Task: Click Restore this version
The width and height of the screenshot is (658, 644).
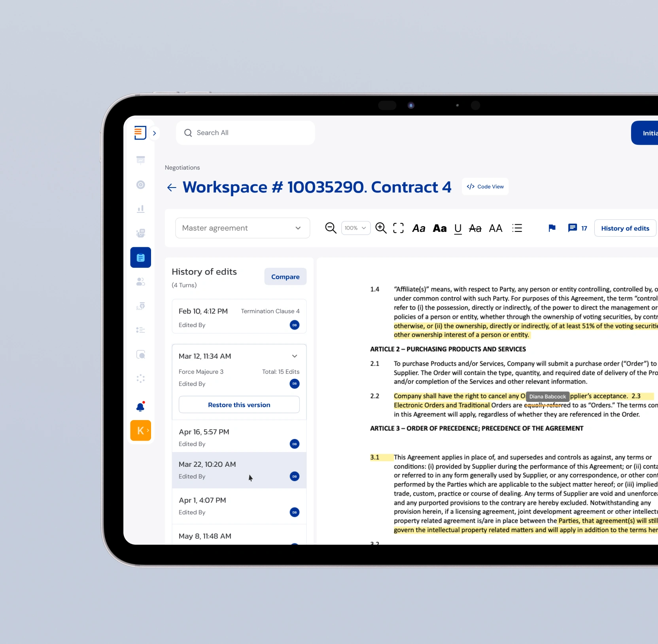Action: [x=239, y=405]
